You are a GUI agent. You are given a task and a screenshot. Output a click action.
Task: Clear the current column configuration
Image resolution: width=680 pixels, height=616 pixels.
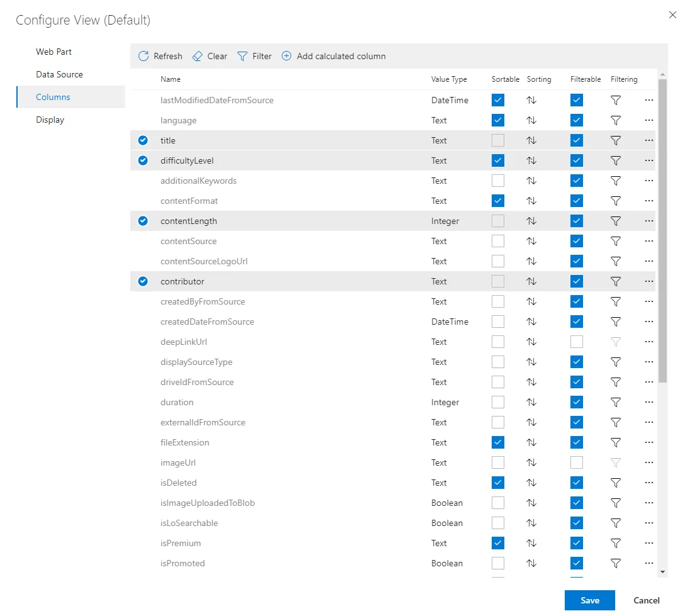[209, 56]
